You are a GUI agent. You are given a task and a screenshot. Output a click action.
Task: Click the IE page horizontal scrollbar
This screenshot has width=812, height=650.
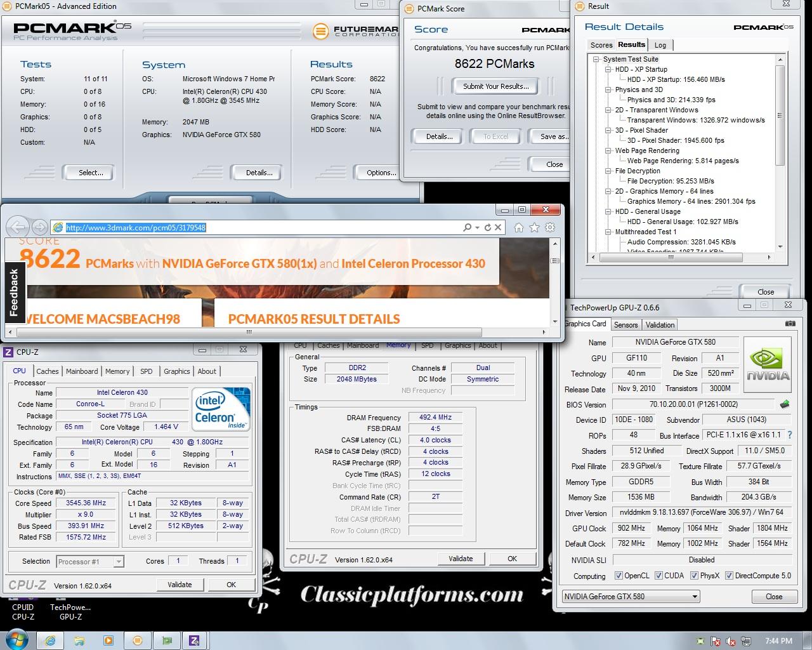[x=249, y=332]
